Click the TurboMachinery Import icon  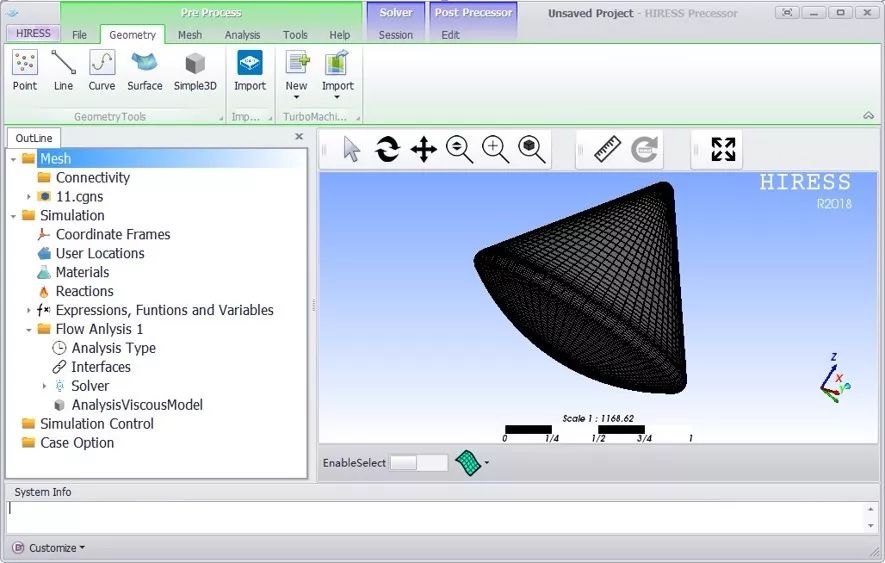click(x=337, y=63)
